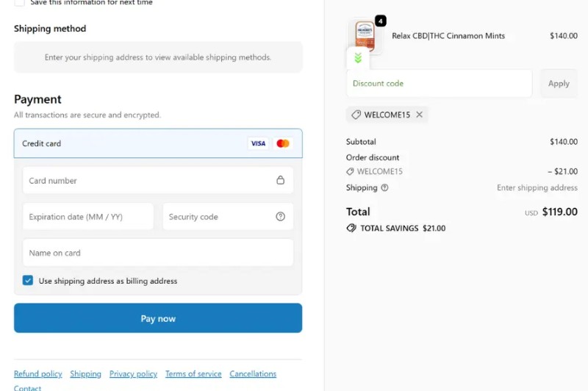Viewport: 588px width, 391px height.
Task: Click the Enter shipping address text in summary
Action: (537, 187)
